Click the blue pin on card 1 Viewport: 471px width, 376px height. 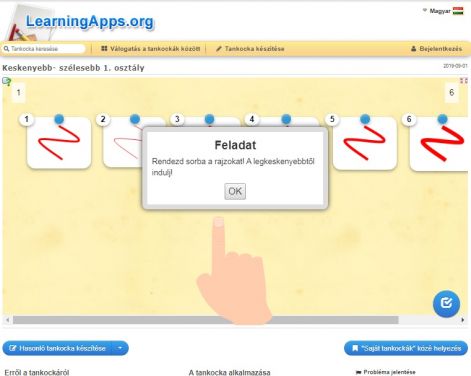tap(59, 119)
